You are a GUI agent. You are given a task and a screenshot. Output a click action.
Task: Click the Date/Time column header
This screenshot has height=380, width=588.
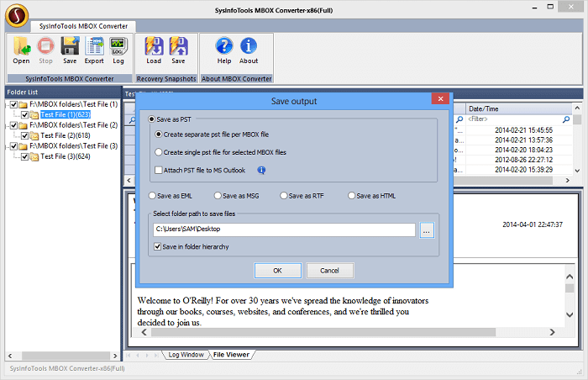click(518, 109)
